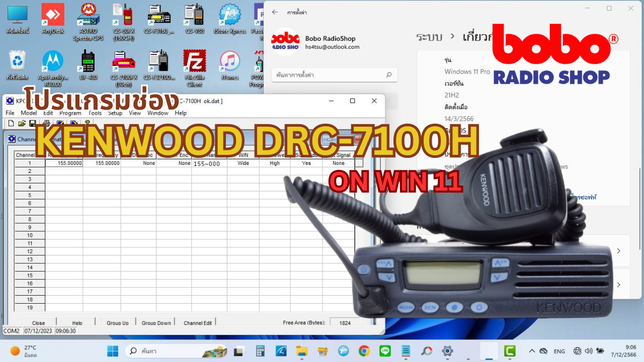Open the Model menu
The height and width of the screenshot is (362, 644).
coord(29,113)
